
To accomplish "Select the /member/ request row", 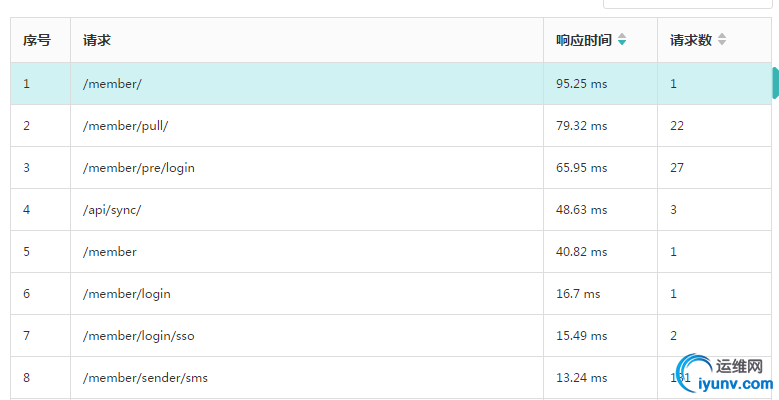I will point(391,83).
